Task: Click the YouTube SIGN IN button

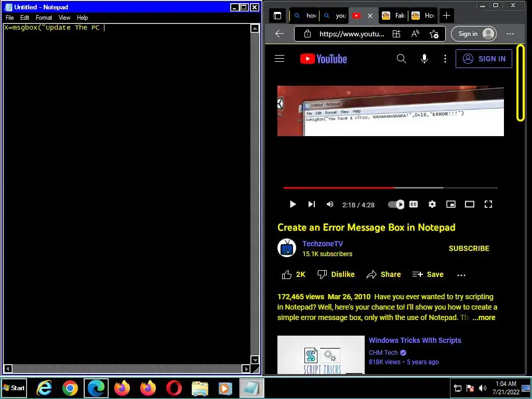Action: [x=484, y=59]
